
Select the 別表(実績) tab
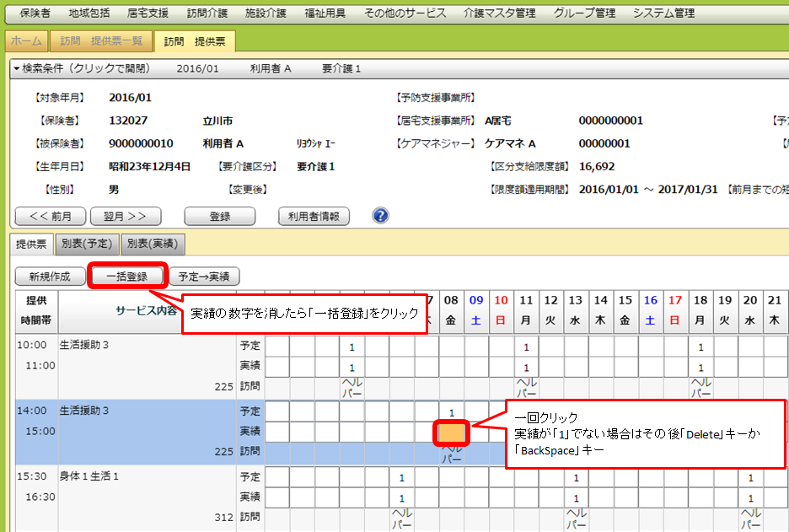(x=153, y=244)
